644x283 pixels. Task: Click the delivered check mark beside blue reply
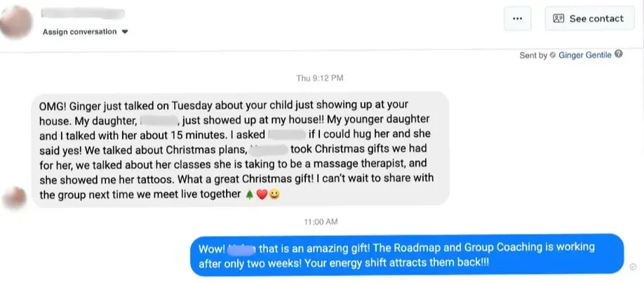pos(633,267)
